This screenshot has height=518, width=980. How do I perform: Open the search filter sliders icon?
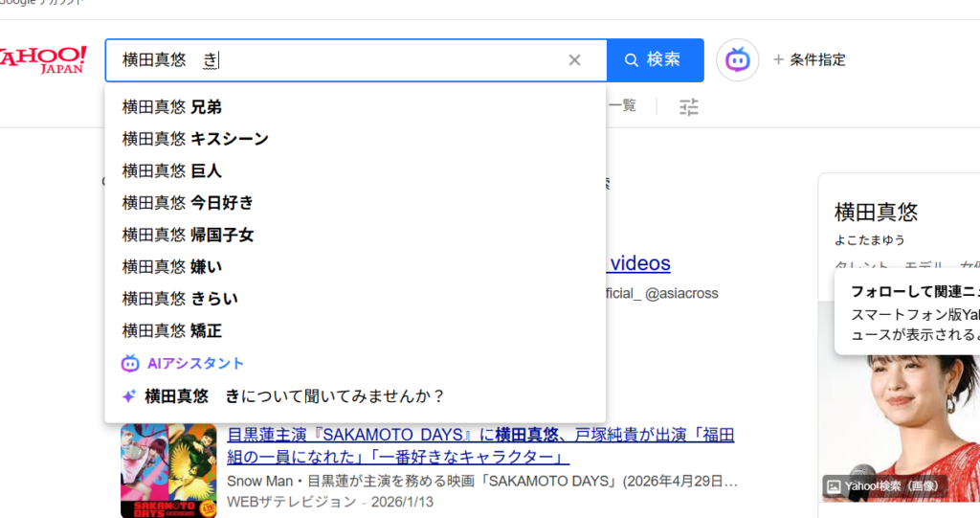(x=689, y=107)
